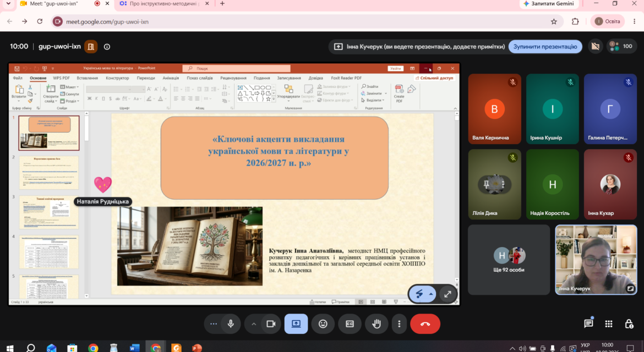This screenshot has height=352, width=644.
Task: Open the tab search dropdown arrow
Action: (x=8, y=4)
